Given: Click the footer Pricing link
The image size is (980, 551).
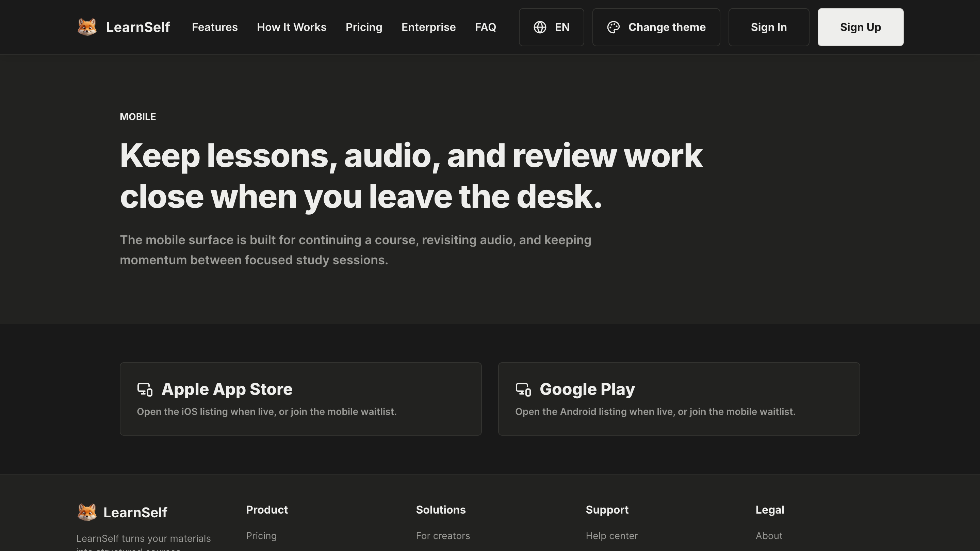Looking at the screenshot, I should (261, 535).
